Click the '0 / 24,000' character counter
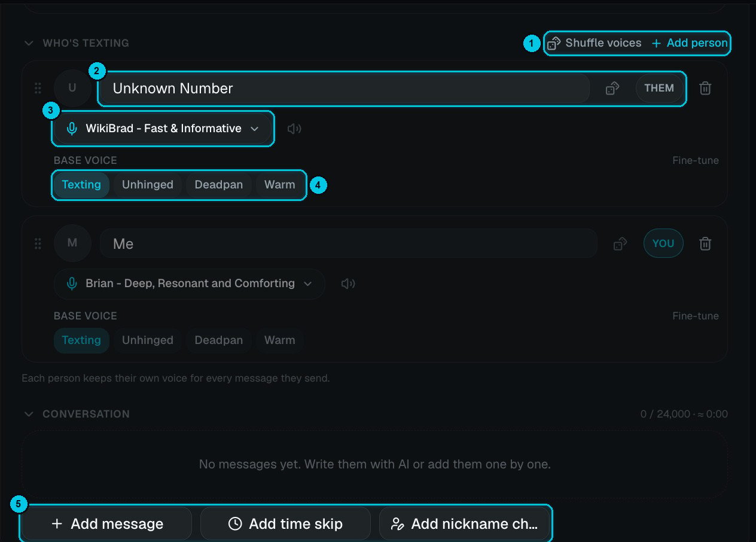 pyautogui.click(x=665, y=414)
